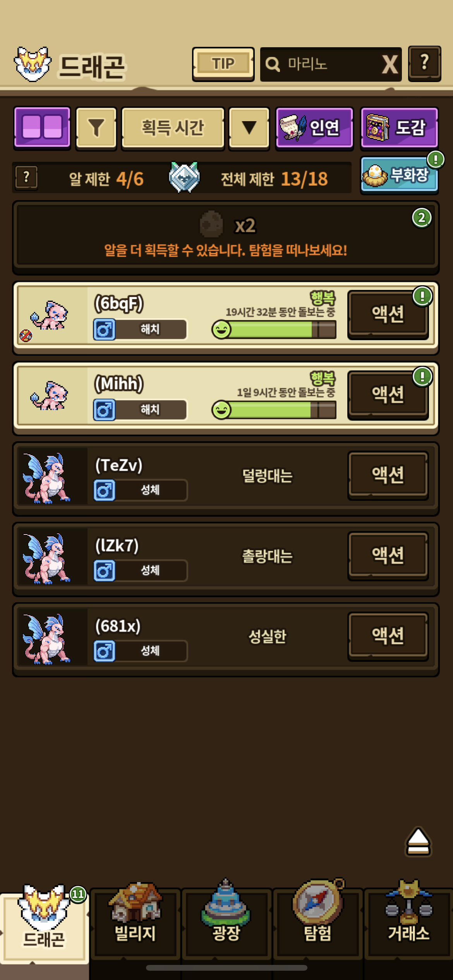Select the (TeZv) adult dragon thumbnail
Screen dimensions: 453x980
pyautogui.click(x=47, y=478)
